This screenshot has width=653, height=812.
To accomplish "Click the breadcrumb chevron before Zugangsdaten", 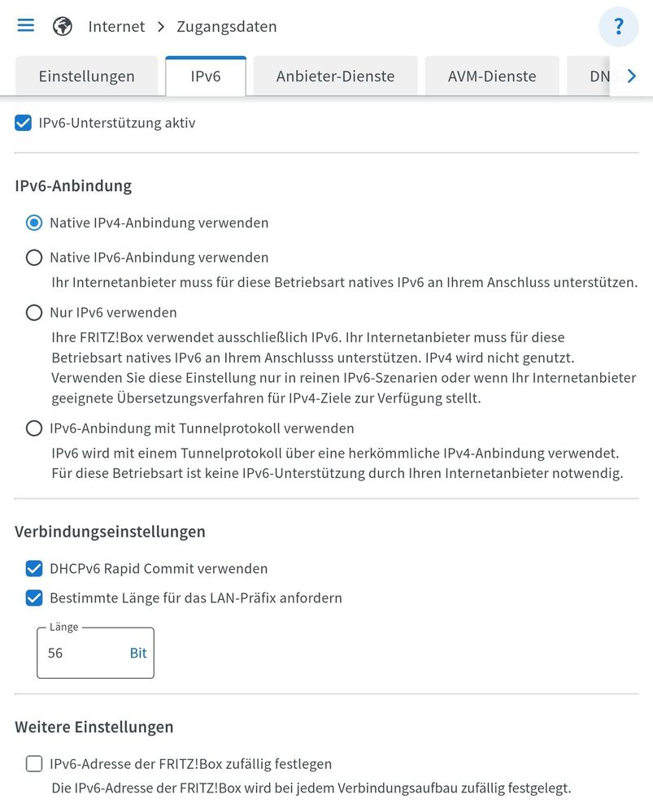I will pyautogui.click(x=160, y=27).
